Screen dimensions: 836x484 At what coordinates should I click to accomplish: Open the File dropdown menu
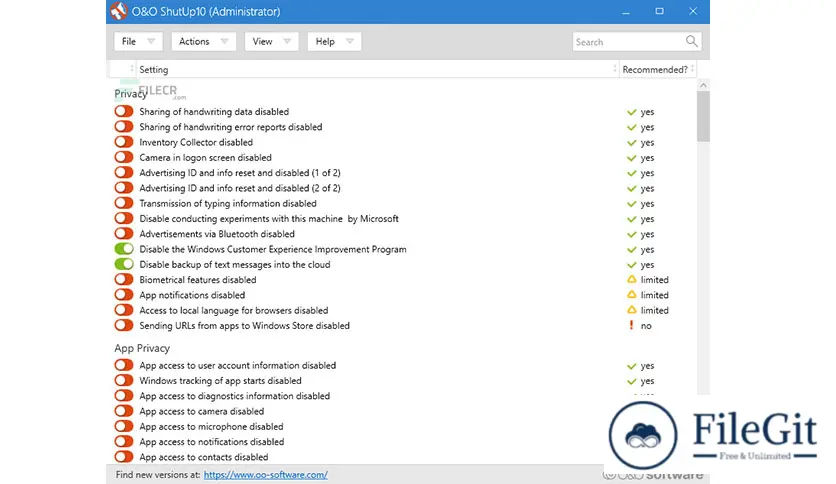tap(138, 41)
